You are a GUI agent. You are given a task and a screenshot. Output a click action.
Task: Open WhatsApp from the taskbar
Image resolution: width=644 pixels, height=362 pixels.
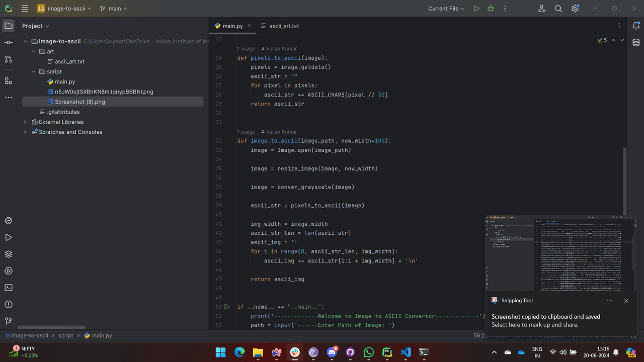click(369, 352)
